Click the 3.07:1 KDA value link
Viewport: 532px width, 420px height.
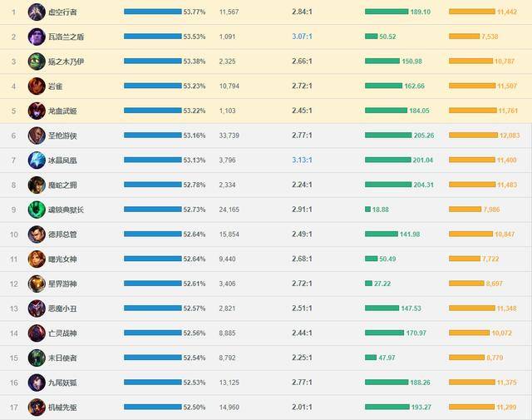(302, 37)
